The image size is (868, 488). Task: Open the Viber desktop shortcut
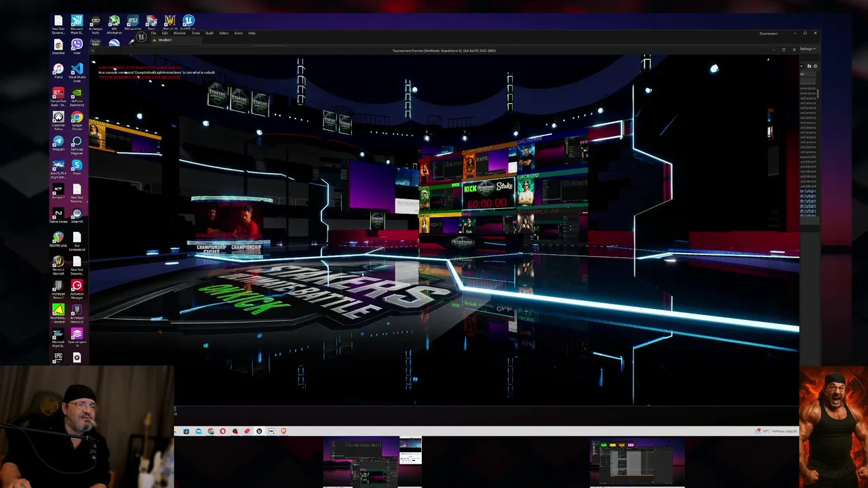[x=77, y=45]
